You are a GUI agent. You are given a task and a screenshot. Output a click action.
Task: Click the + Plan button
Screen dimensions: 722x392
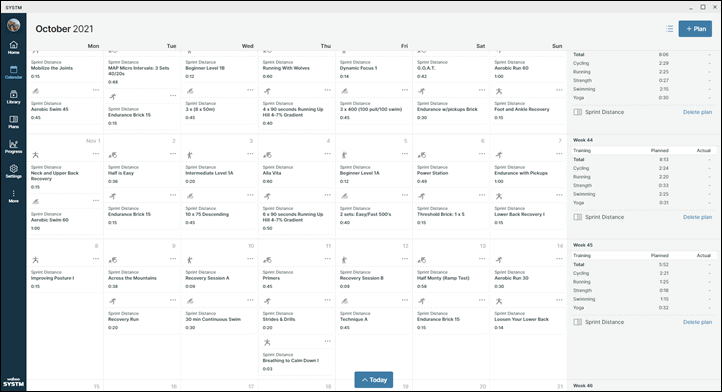click(x=695, y=29)
